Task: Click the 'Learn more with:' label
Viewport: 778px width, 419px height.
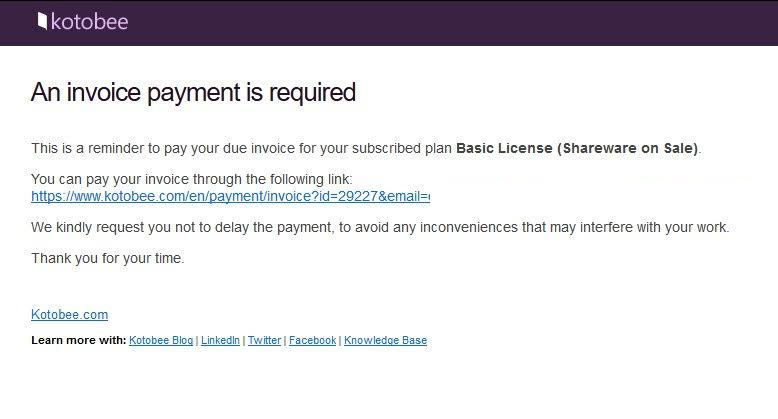Action: coord(78,340)
